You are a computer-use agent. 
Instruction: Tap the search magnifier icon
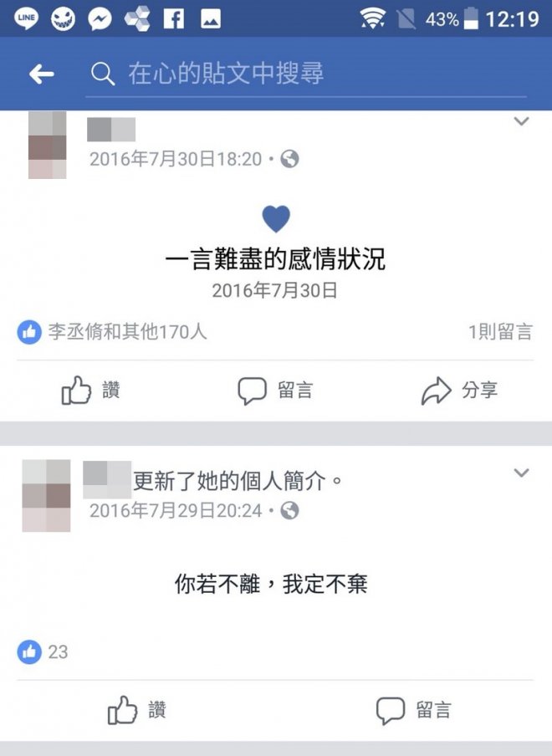point(103,74)
